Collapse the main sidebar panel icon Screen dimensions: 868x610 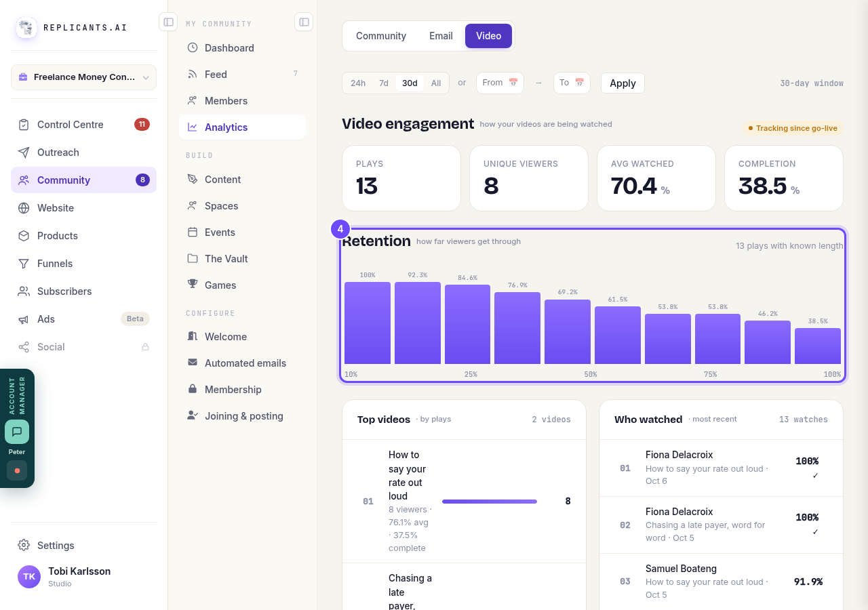(x=168, y=22)
